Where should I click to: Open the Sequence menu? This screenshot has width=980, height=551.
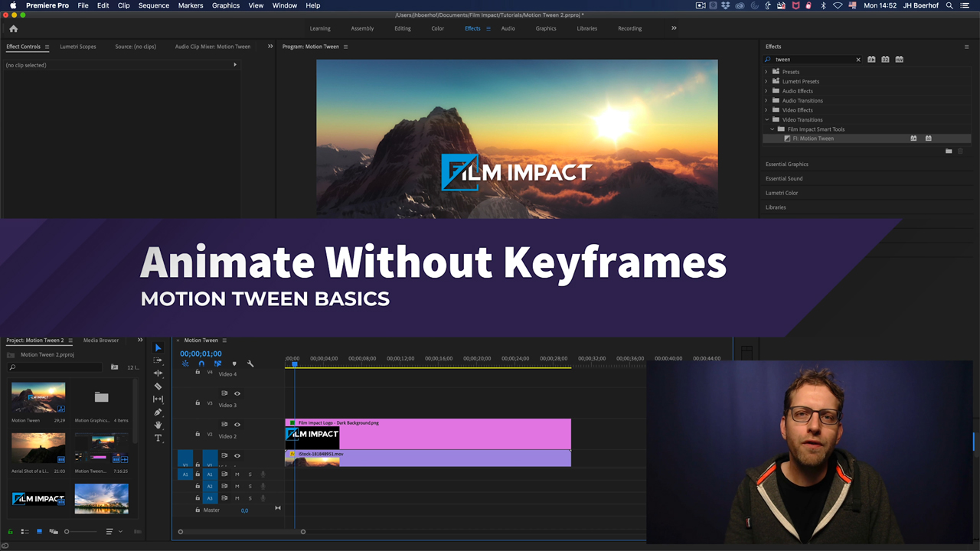153,5
